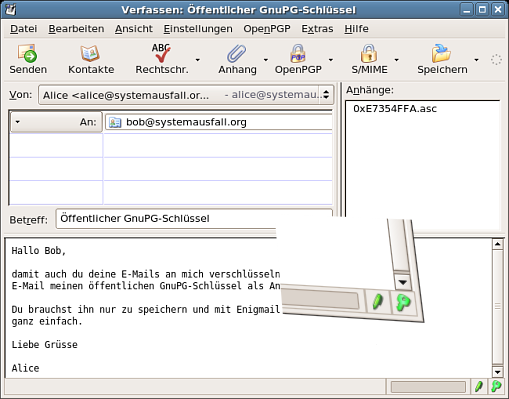
Task: Open the Hilfe menu
Action: tap(356, 29)
